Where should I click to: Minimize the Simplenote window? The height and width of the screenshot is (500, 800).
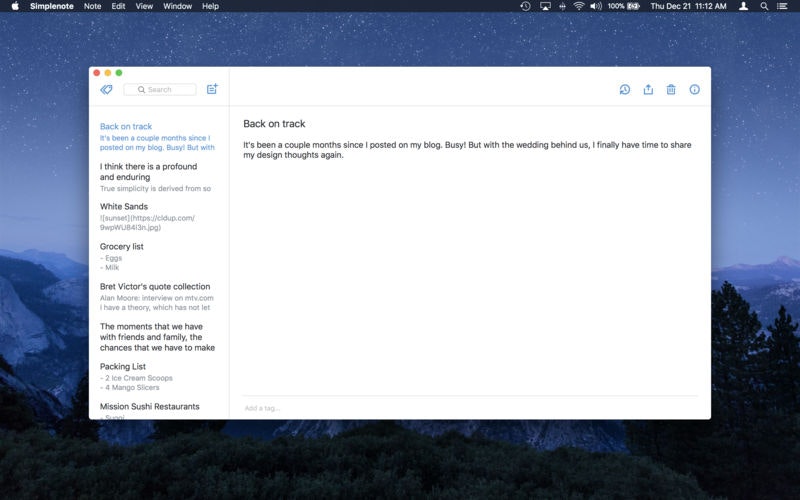(108, 73)
